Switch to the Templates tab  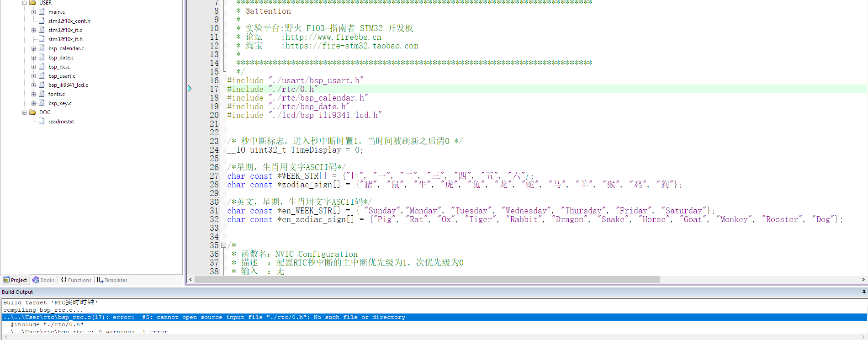[112, 280]
